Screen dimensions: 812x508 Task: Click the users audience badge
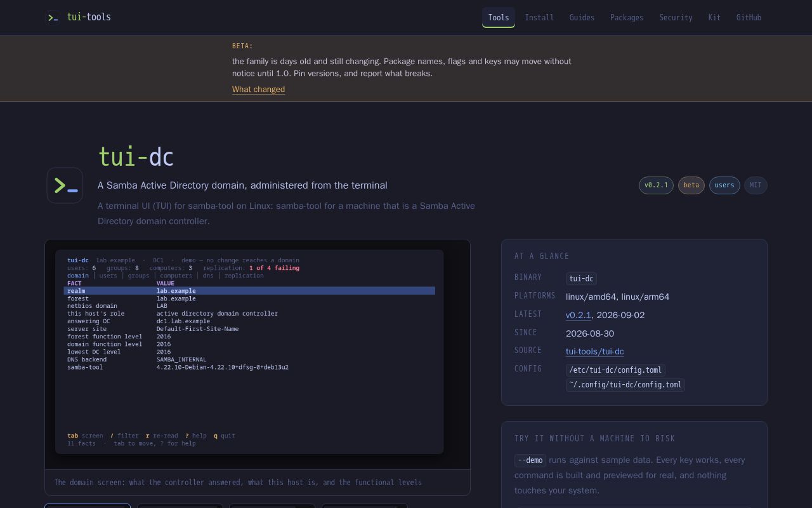pos(724,185)
